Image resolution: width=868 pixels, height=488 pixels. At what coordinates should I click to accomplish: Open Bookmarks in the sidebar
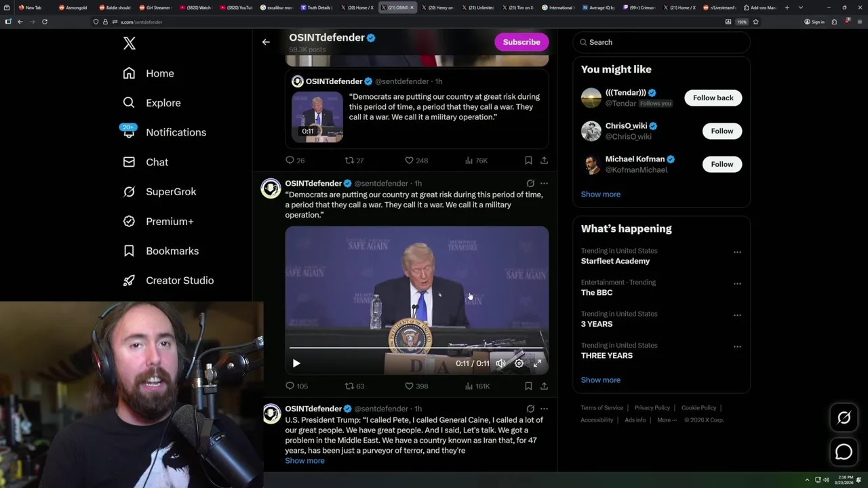tap(161, 251)
